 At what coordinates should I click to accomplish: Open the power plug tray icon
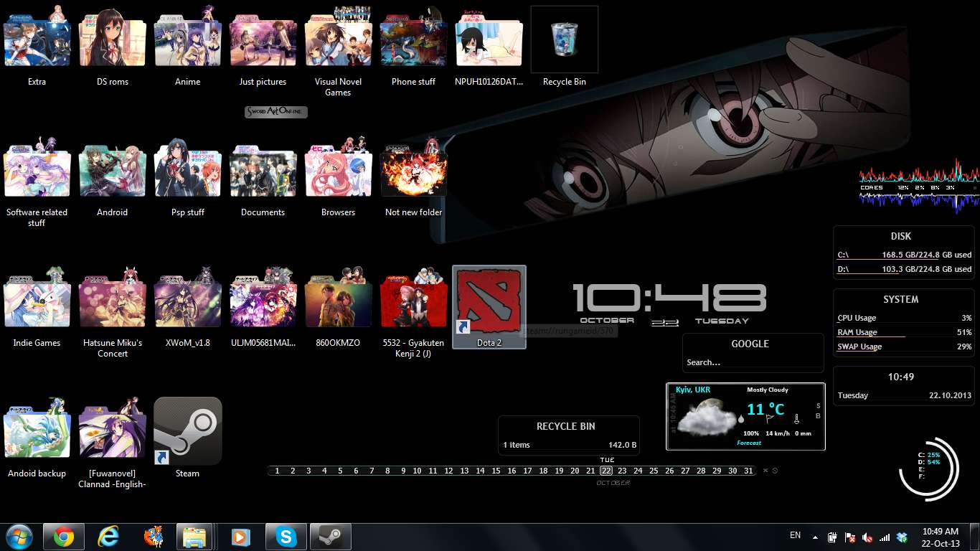(832, 537)
